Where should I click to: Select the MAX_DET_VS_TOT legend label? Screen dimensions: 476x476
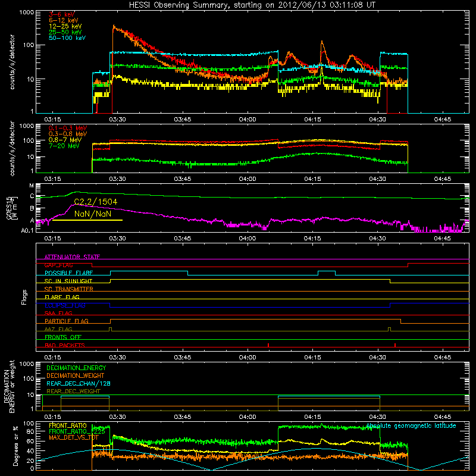pyautogui.click(x=74, y=437)
